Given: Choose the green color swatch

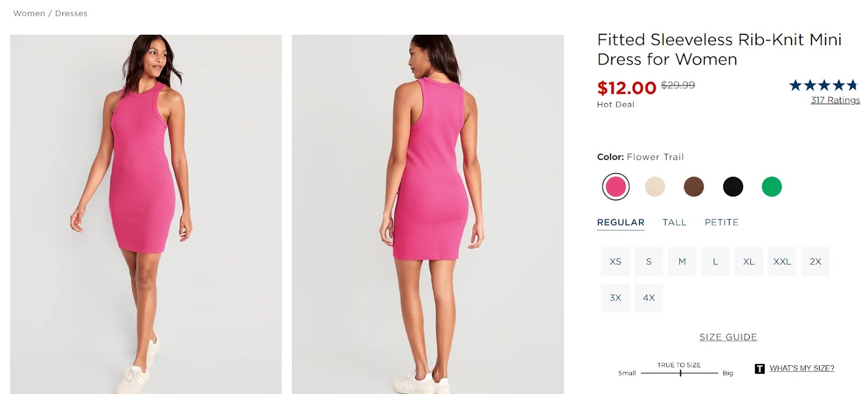Looking at the screenshot, I should (771, 187).
